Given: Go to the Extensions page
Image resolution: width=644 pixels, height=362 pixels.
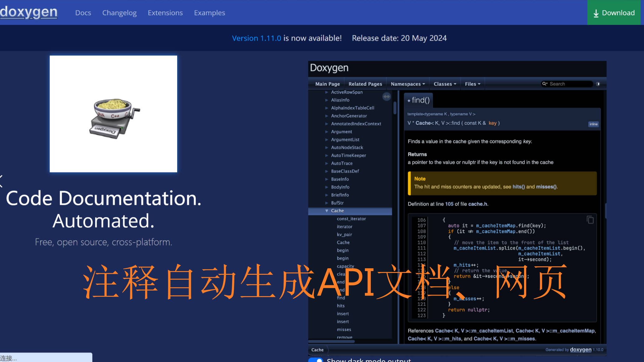Looking at the screenshot, I should pos(165,13).
